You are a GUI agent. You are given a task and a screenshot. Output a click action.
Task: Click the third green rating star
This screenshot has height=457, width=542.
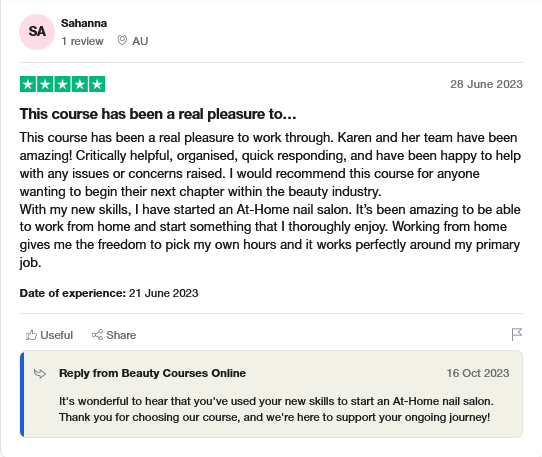tap(63, 84)
